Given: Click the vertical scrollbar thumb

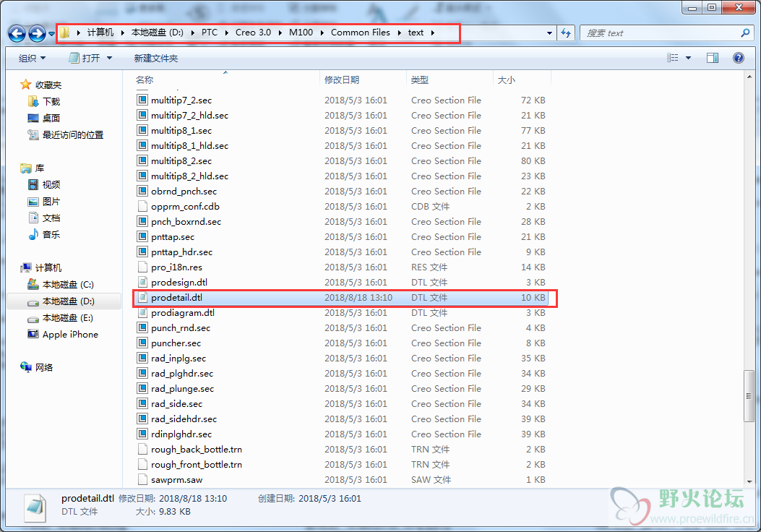Looking at the screenshot, I should pos(749,396).
